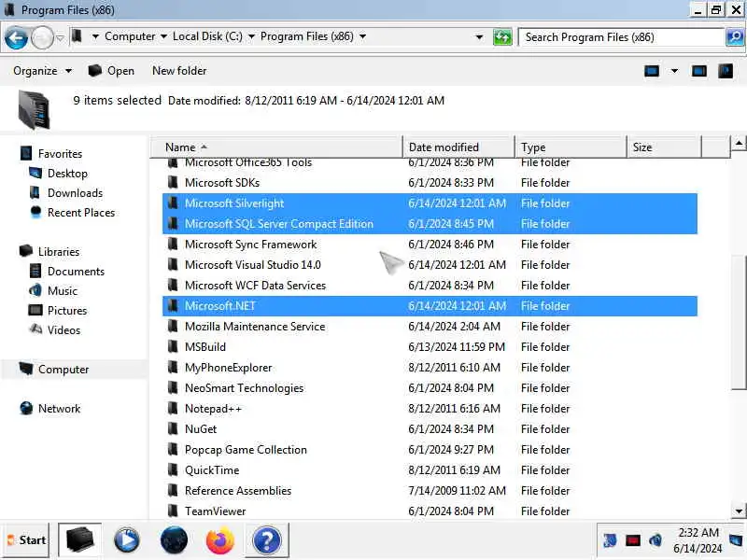Click Computer in the address breadcrumb
The height and width of the screenshot is (560, 747).
[130, 36]
